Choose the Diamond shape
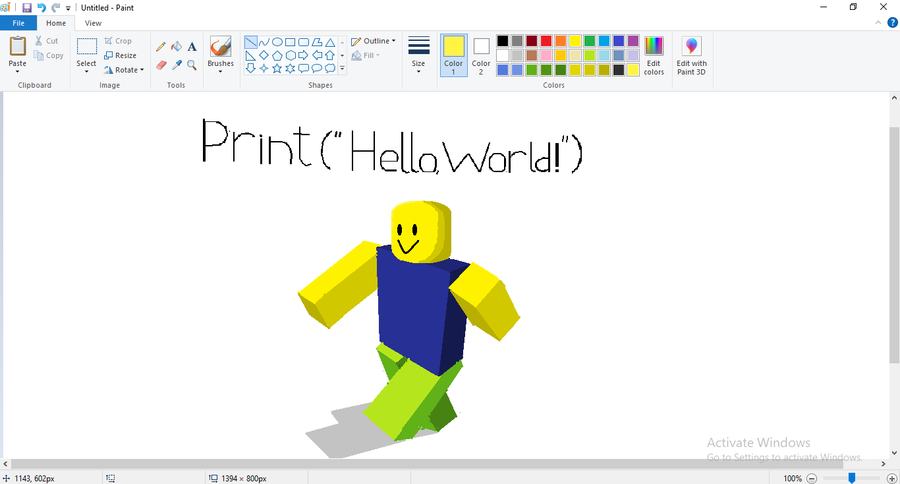Viewport: 900px width, 484px height. [264, 55]
